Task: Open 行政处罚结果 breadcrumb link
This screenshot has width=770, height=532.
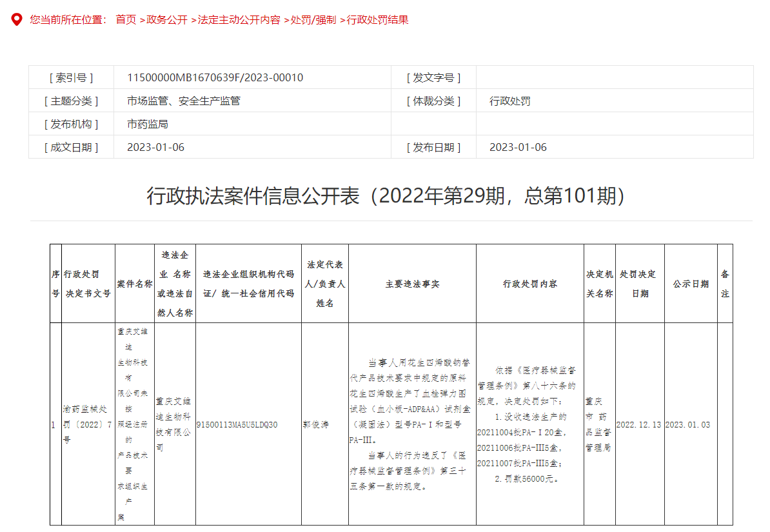Action: click(x=378, y=19)
